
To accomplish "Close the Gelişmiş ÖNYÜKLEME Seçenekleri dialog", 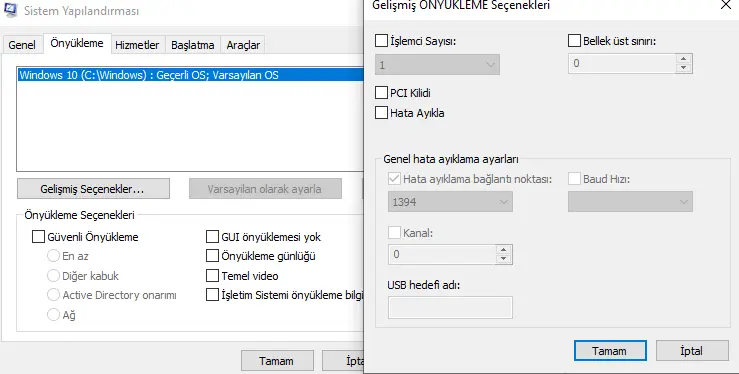I will coord(726,5).
